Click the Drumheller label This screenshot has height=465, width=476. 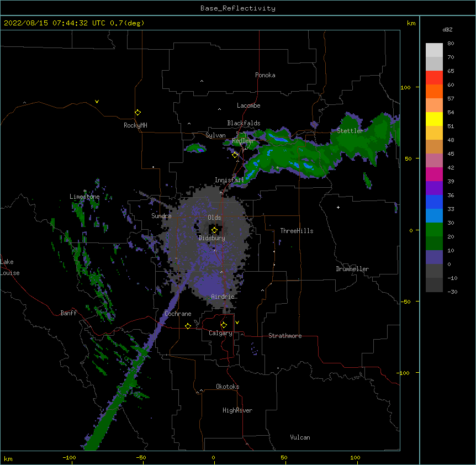tap(352, 269)
